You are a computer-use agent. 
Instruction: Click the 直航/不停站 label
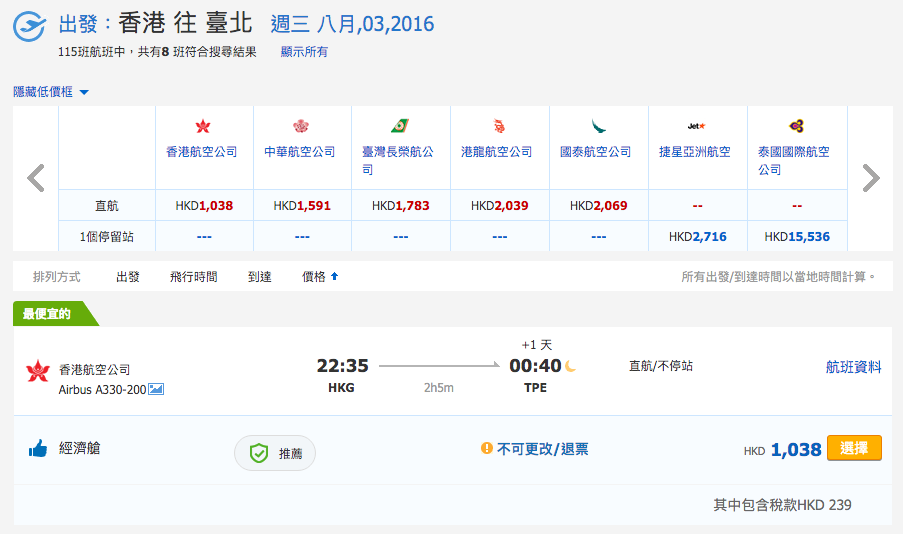point(661,366)
